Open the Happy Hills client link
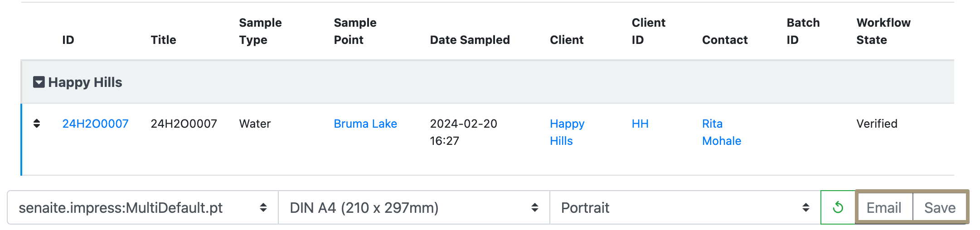This screenshot has width=980, height=230. pos(567,132)
